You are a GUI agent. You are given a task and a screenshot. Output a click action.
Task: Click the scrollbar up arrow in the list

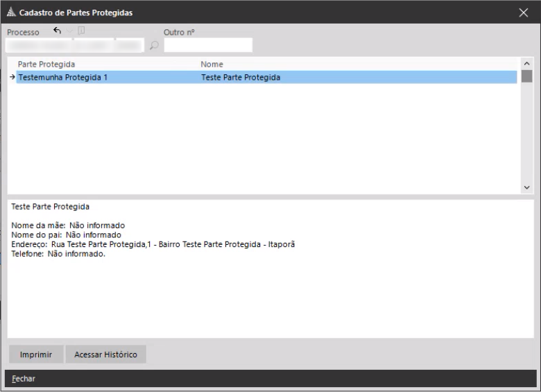526,64
